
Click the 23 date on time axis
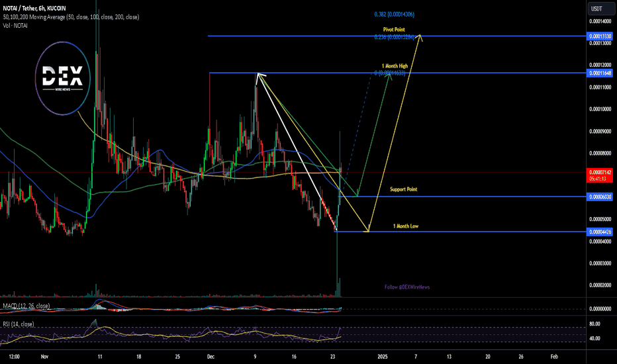[333, 357]
